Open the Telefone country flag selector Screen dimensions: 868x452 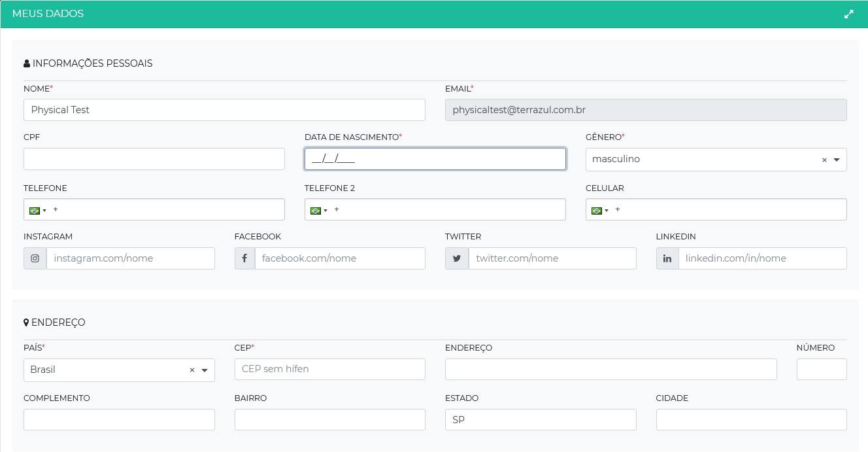click(x=36, y=210)
